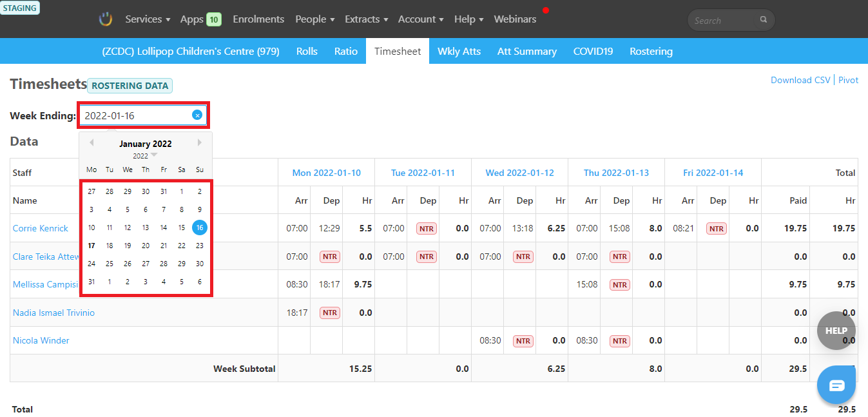Click Corrie Kenrick's Friday NTR badge
868x417 pixels.
point(716,228)
